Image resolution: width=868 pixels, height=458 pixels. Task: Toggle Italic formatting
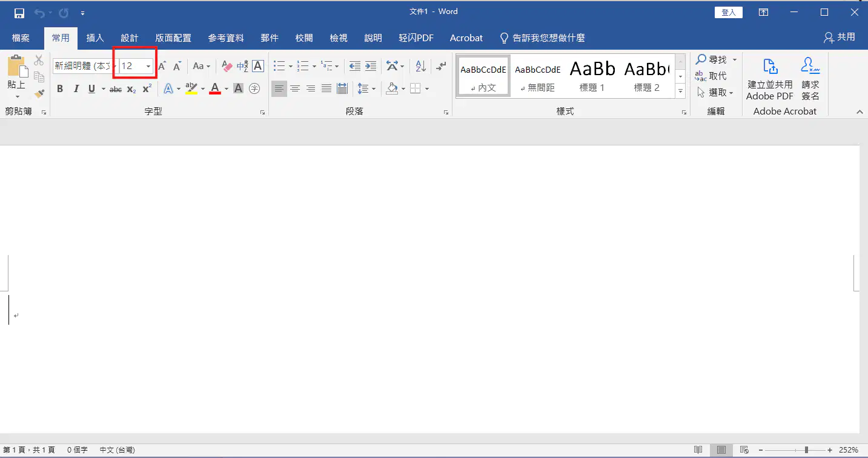(x=76, y=89)
